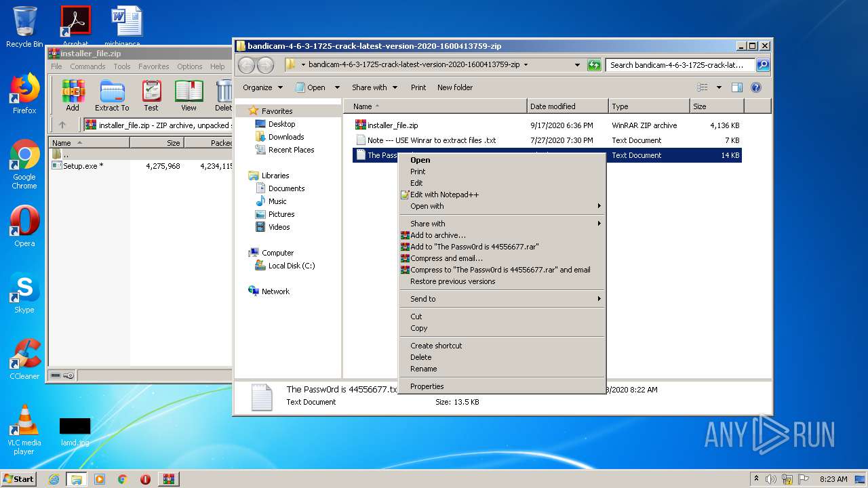Open the CCleaner desktop shortcut
The width and height of the screenshot is (868, 488).
[x=24, y=359]
